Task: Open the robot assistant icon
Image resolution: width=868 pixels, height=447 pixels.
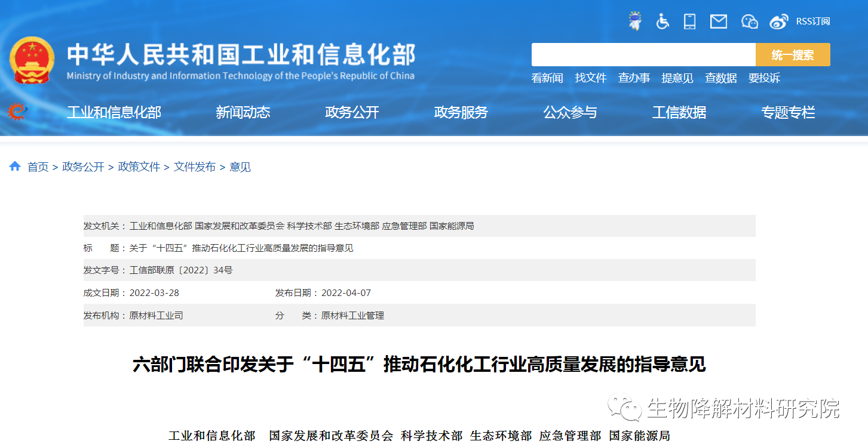Action: pyautogui.click(x=635, y=21)
